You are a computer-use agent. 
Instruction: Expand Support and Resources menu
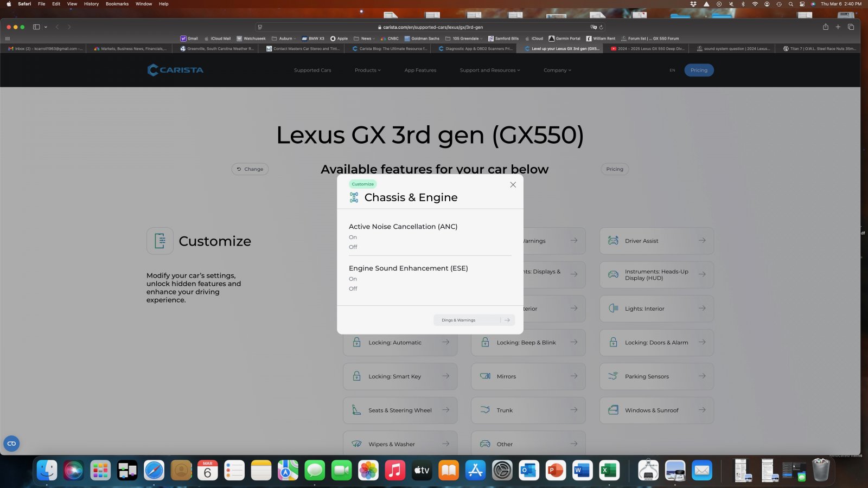490,70
